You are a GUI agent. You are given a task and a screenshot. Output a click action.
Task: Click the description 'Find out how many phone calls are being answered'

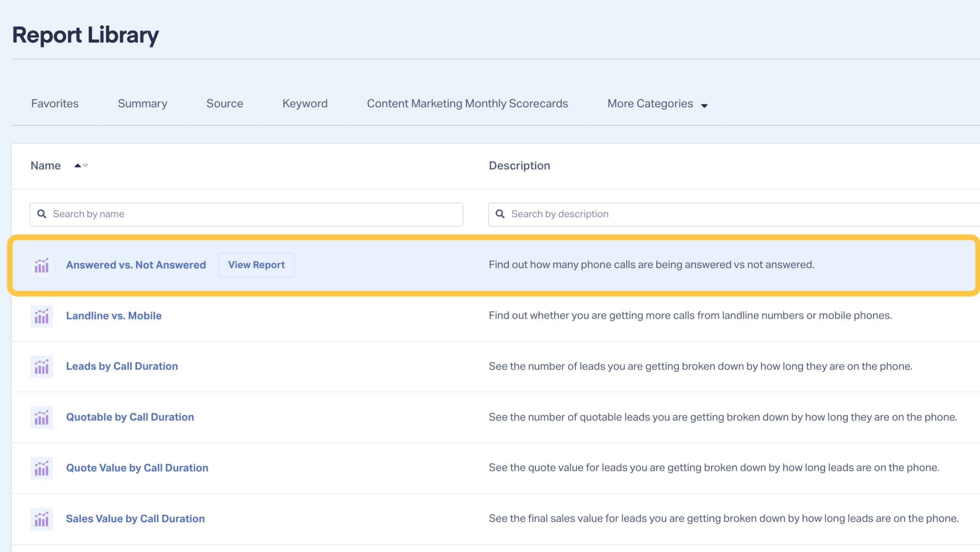652,265
